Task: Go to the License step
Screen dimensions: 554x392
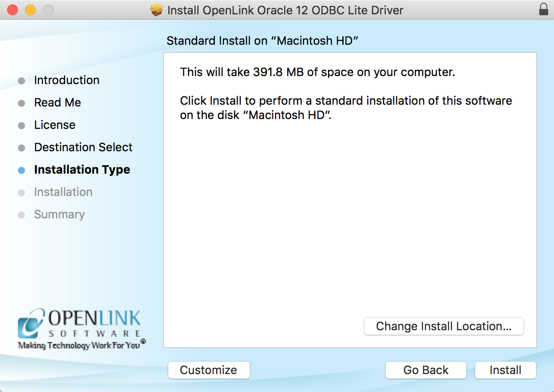Action: coord(55,125)
